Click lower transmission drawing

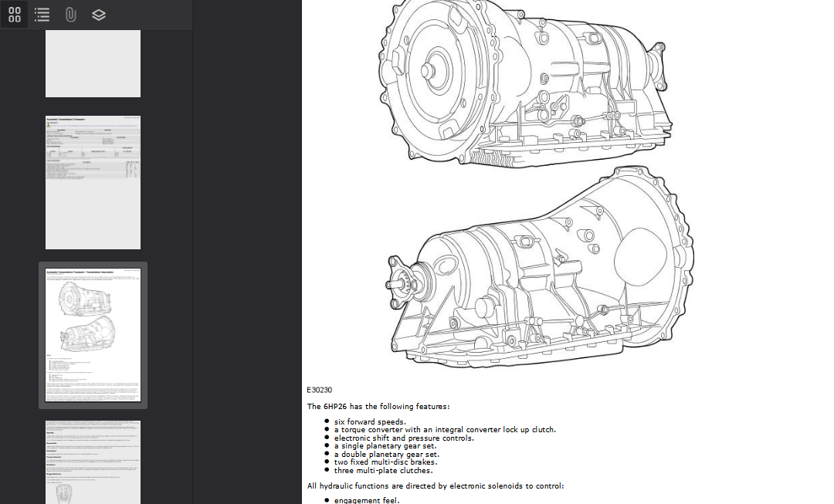(540, 267)
